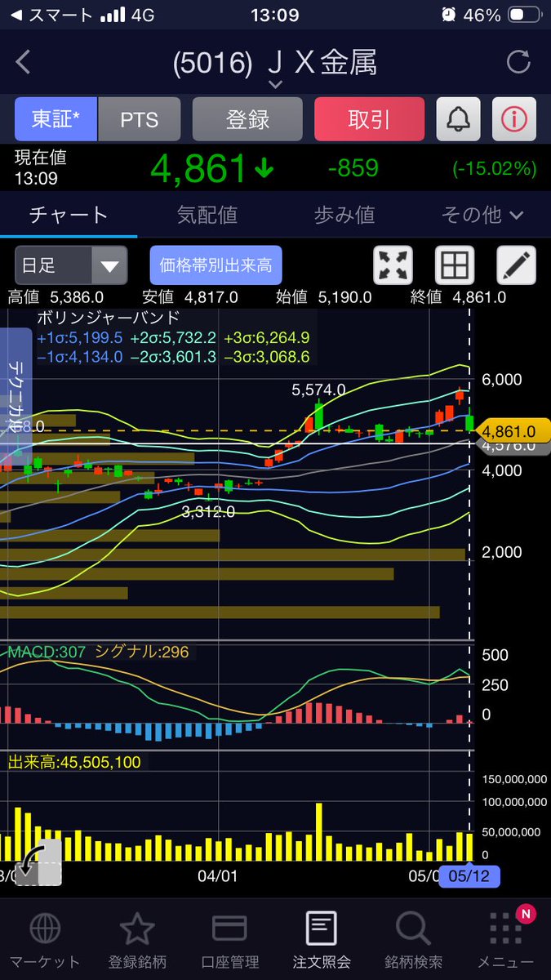This screenshot has height=980, width=551.
Task: Tap the 登録 button
Action: (247, 119)
